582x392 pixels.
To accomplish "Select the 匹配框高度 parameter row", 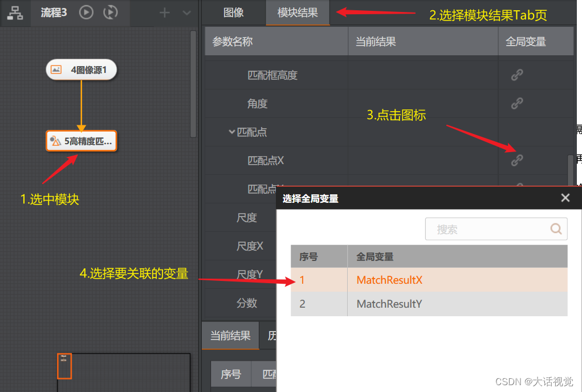I will point(389,75).
